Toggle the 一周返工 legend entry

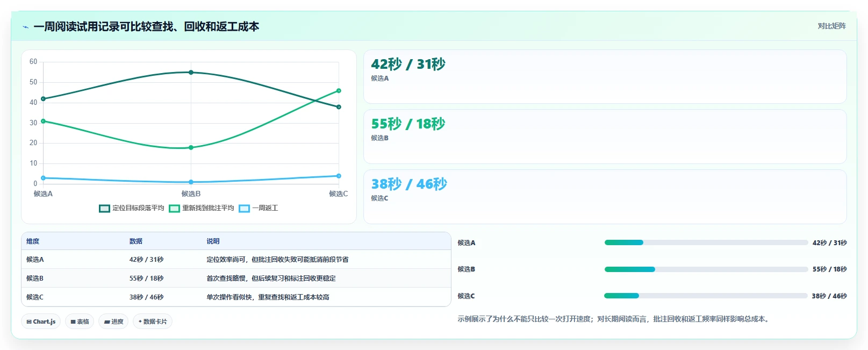(x=259, y=208)
